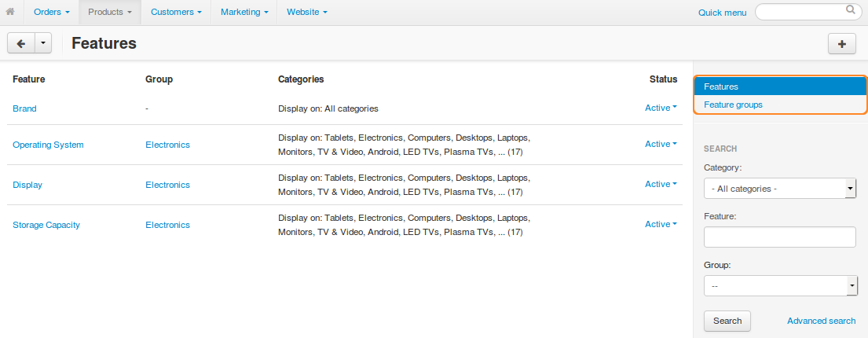Click the Feature column header
The height and width of the screenshot is (338, 868).
pos(29,79)
